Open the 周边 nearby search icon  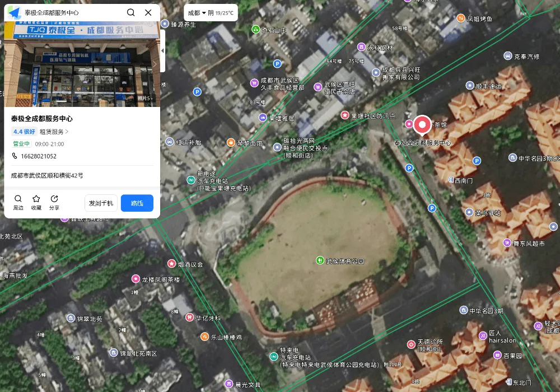pos(18,202)
